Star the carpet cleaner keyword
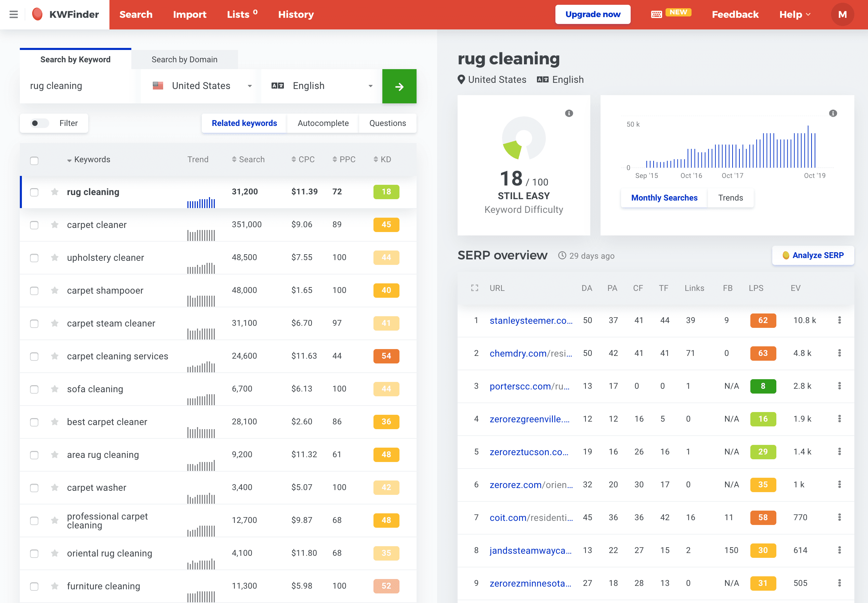The width and height of the screenshot is (868, 603). click(x=55, y=225)
